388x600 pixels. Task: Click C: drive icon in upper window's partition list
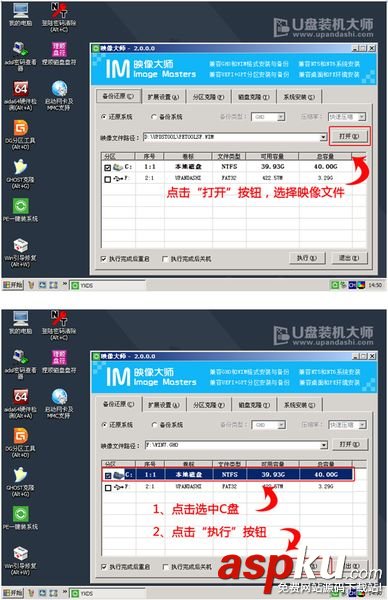coord(118,167)
